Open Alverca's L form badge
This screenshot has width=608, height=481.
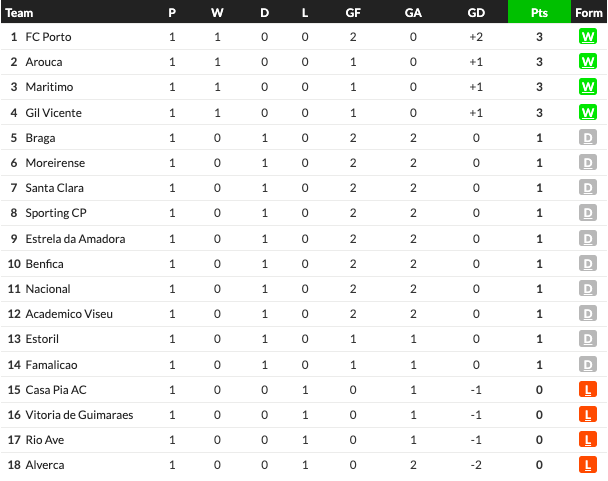[587, 465]
